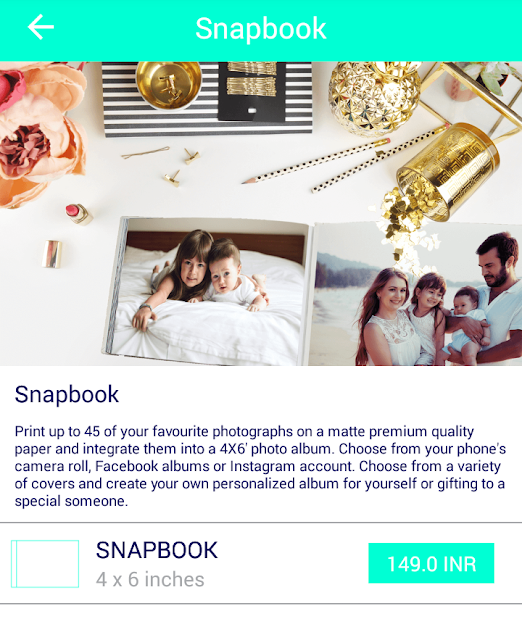Click the gold faceted ornament ball

coord(374,97)
